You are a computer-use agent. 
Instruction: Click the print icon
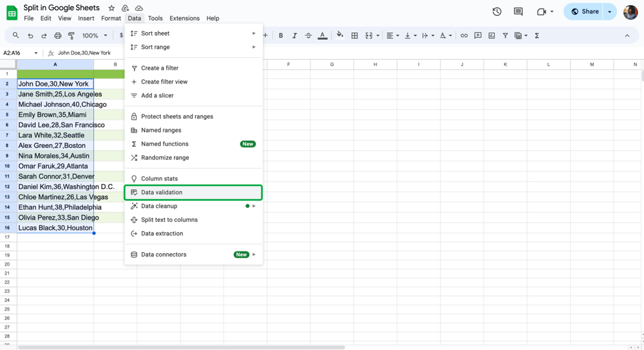[58, 36]
